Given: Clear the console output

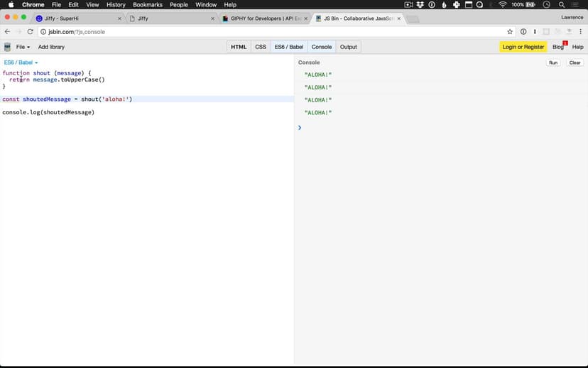Looking at the screenshot, I should coord(575,63).
